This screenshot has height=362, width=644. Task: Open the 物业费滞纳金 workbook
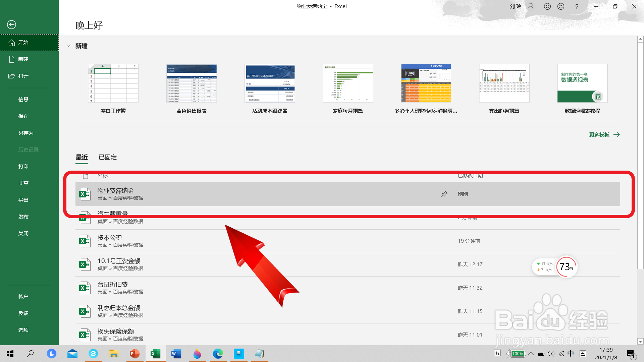pyautogui.click(x=347, y=194)
